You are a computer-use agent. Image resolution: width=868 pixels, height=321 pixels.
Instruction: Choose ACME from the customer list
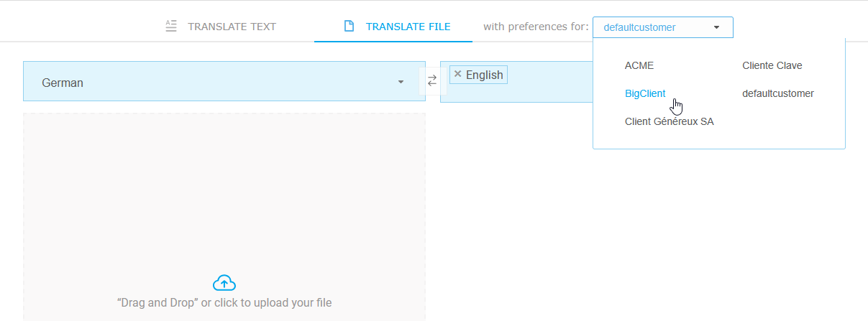click(639, 65)
